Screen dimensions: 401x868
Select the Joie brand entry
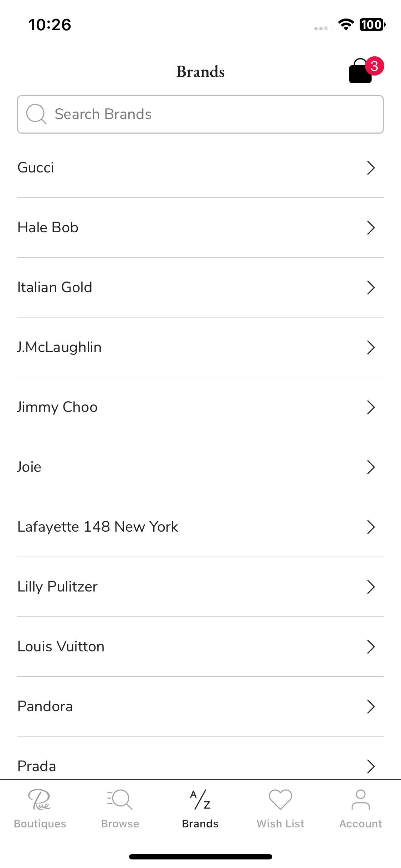pos(200,467)
